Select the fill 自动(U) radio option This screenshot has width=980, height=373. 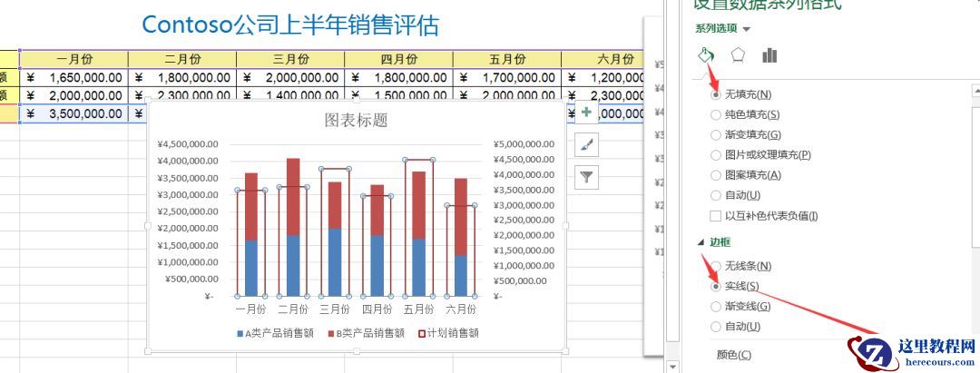pyautogui.click(x=716, y=195)
